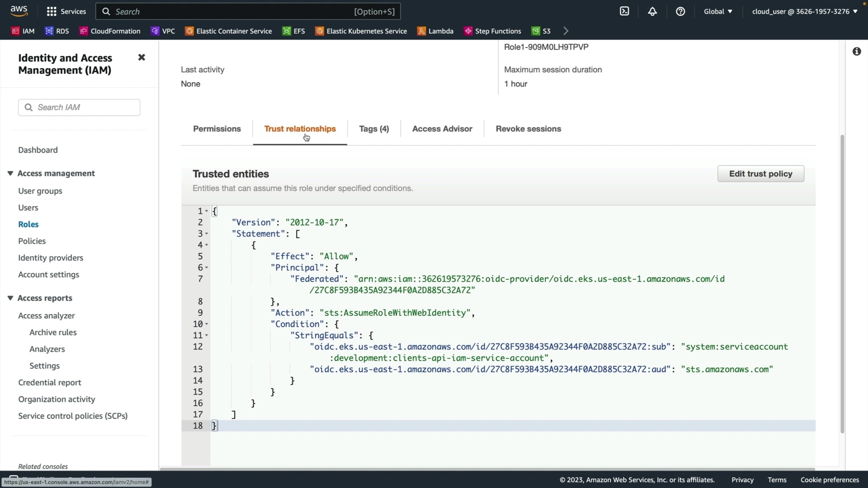Open Identity providers in the sidebar
The height and width of the screenshot is (488, 868).
(x=51, y=258)
